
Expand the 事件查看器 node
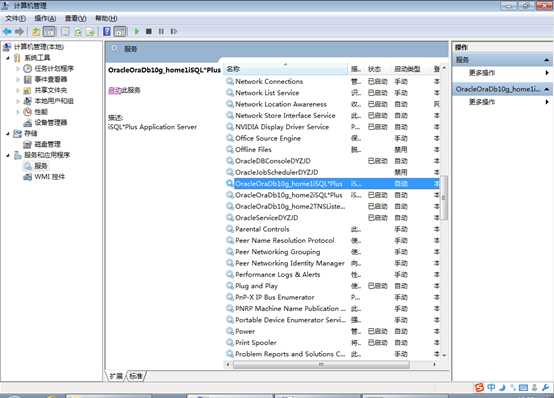pos(18,80)
